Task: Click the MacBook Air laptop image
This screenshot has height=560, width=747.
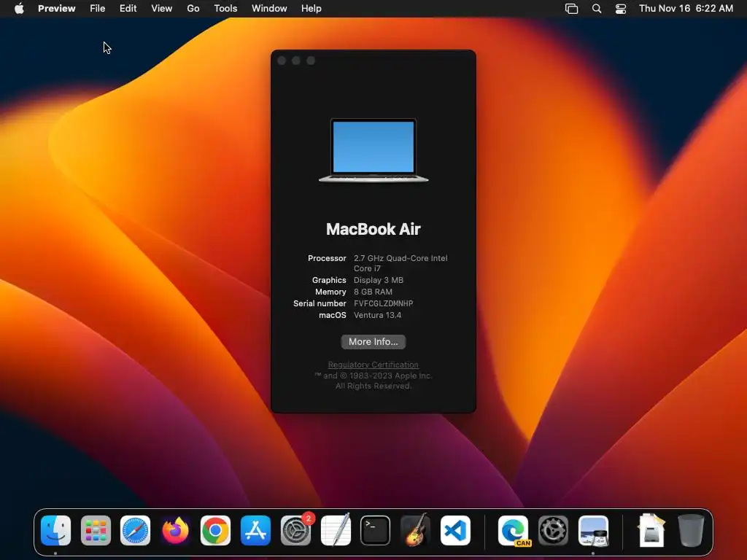Action: point(373,150)
